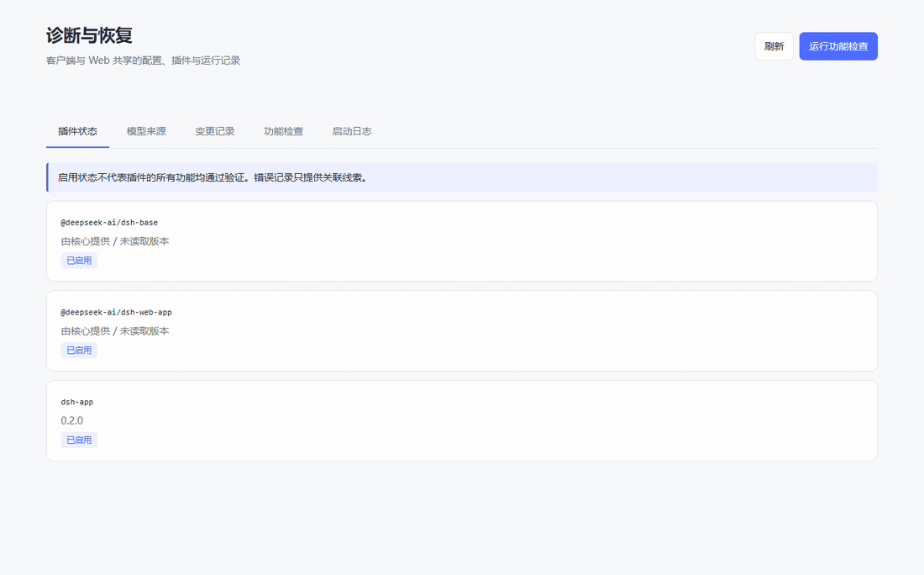View the 启动日志 tab
924x575 pixels.
[352, 131]
